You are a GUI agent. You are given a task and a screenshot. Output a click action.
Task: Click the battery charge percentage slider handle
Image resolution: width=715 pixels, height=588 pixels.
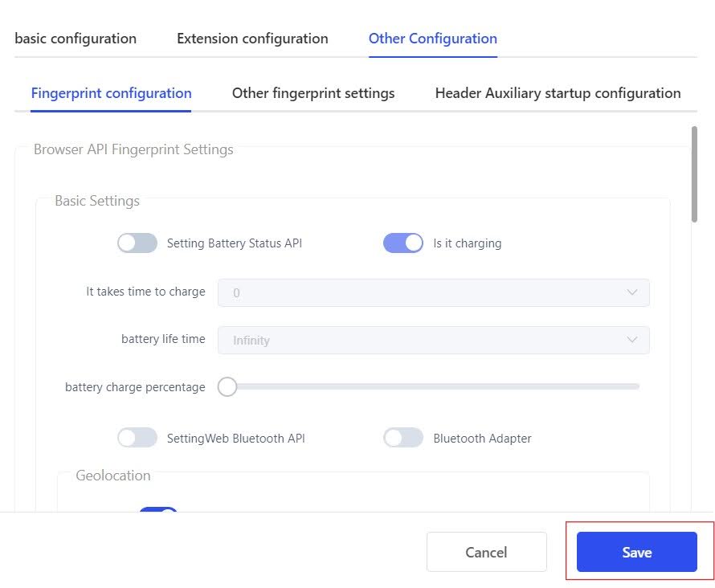[227, 387]
